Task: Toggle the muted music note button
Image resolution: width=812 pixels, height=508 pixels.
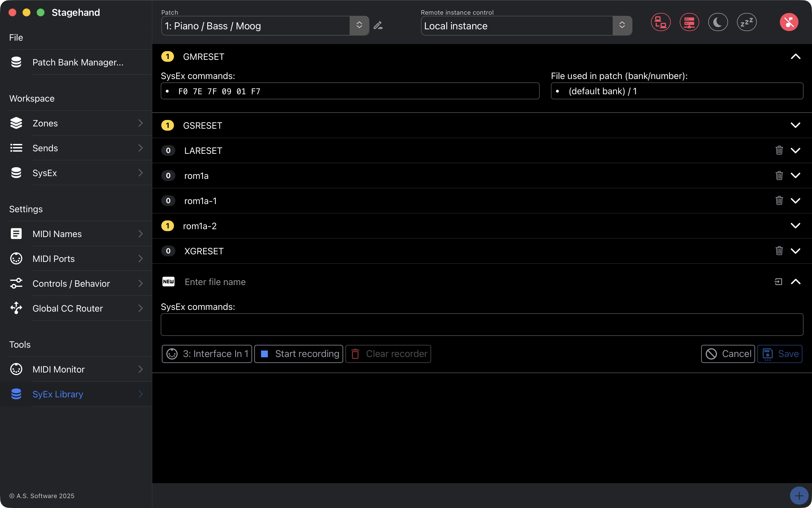Action: click(x=789, y=22)
